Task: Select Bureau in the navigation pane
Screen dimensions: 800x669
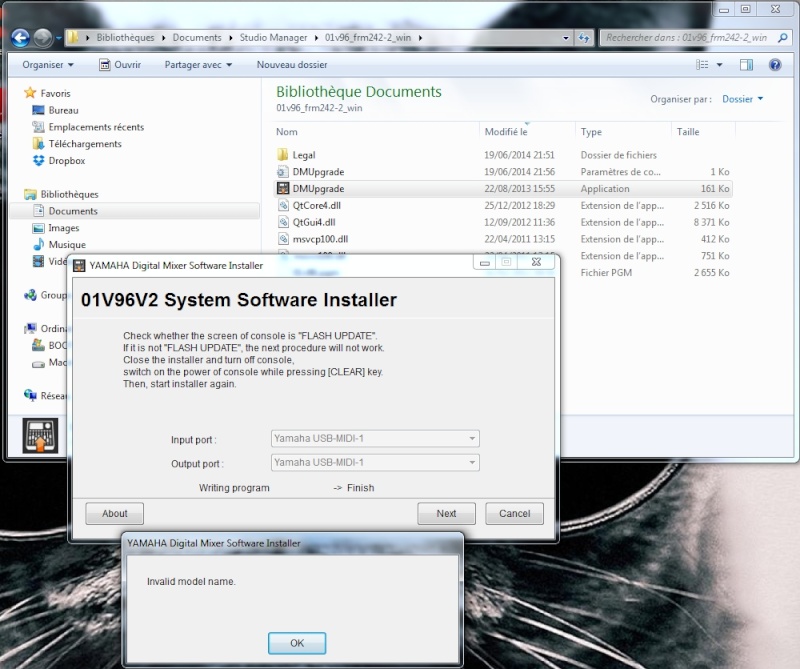Action: [63, 110]
